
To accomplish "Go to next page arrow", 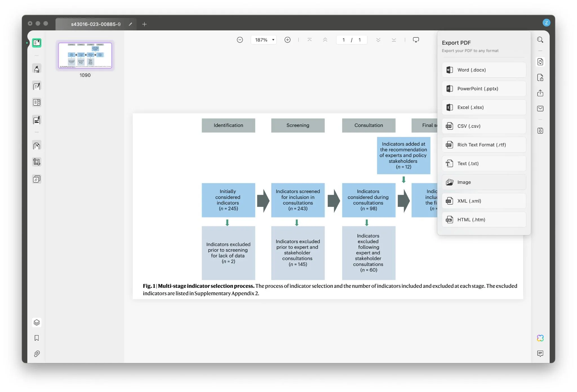I will pyautogui.click(x=378, y=40).
